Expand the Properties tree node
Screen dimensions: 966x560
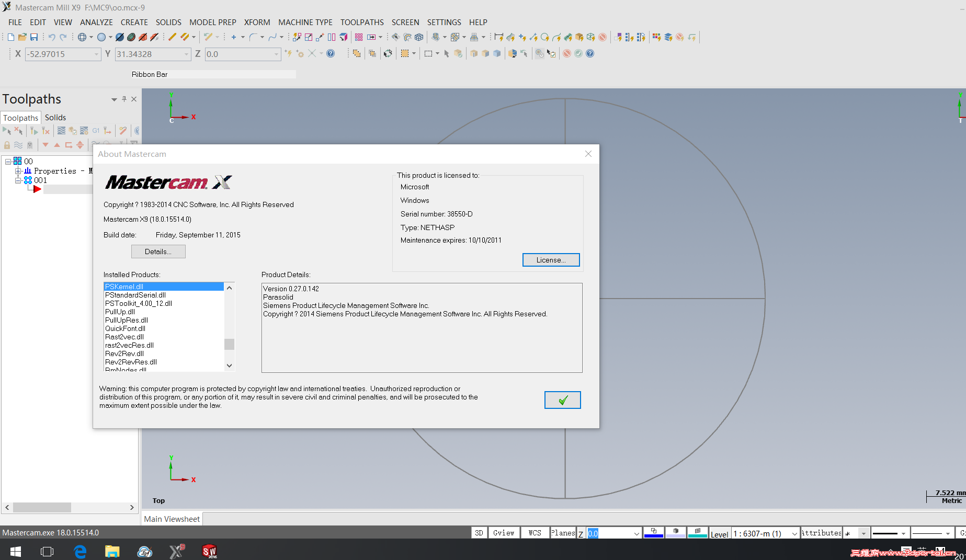[18, 171]
